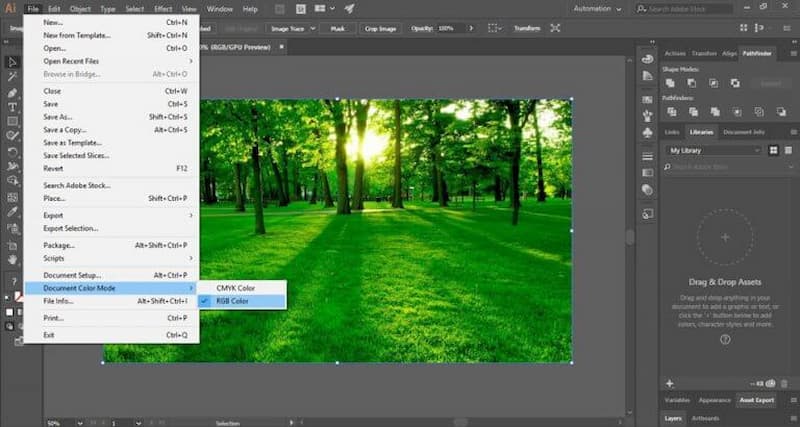Switch to the Links tab

tap(672, 132)
